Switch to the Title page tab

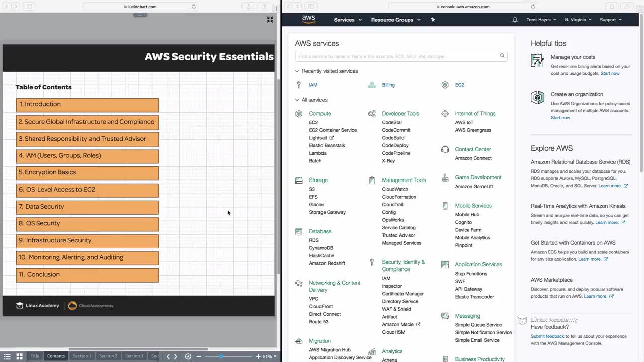click(x=35, y=356)
